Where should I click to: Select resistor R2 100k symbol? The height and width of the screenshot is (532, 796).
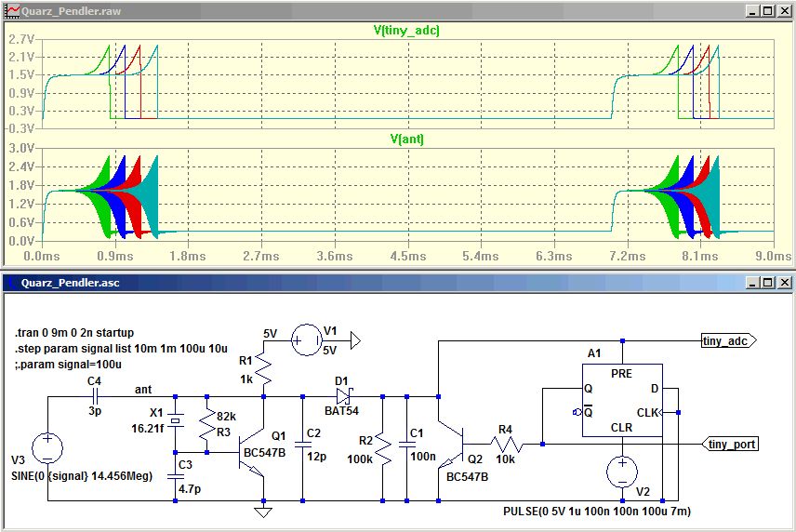click(383, 449)
